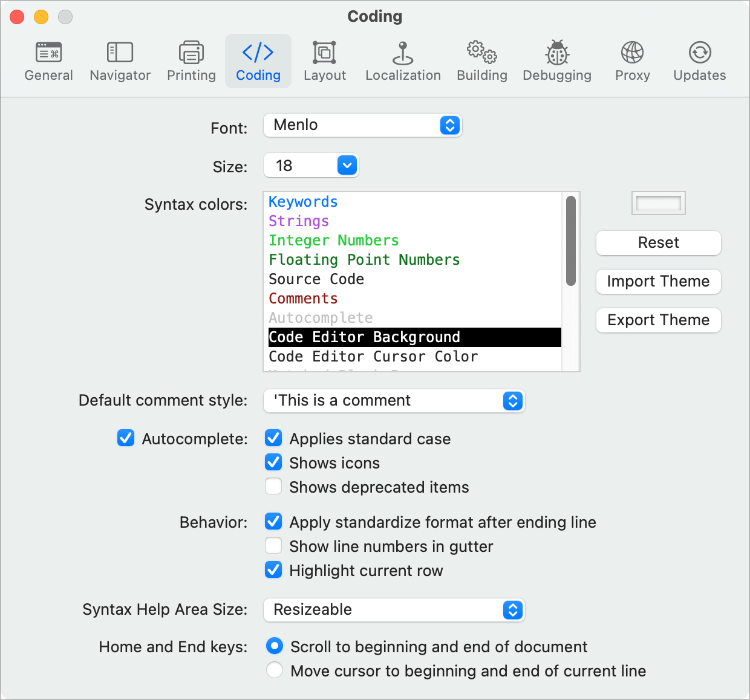This screenshot has height=700, width=750.
Task: Click the Import Theme button
Action: click(659, 282)
